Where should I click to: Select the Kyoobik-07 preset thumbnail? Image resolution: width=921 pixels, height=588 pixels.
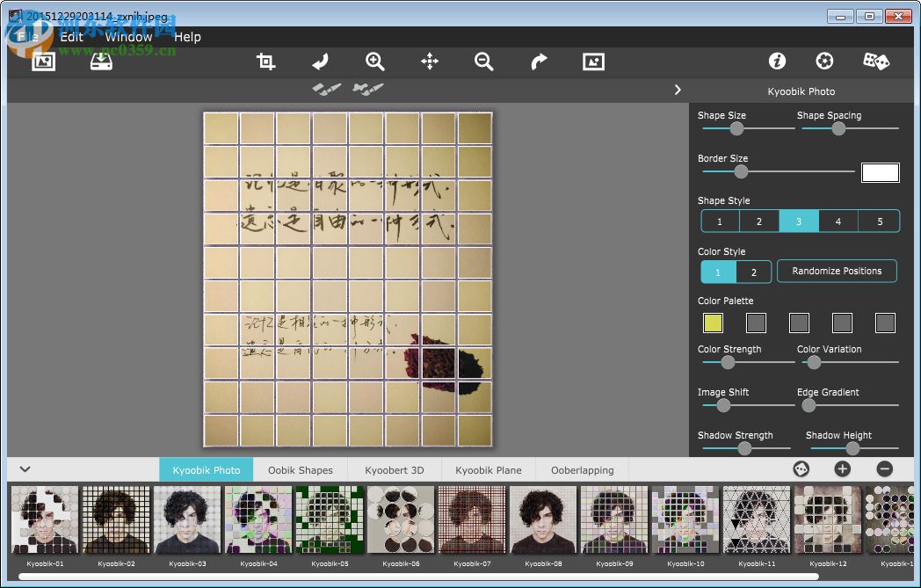471,519
